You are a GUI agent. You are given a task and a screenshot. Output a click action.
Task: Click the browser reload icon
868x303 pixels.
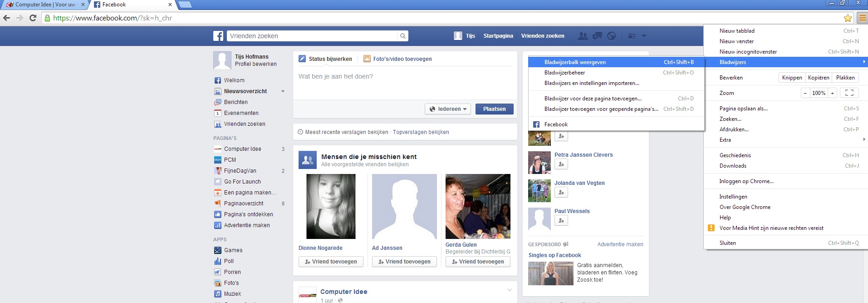(33, 18)
